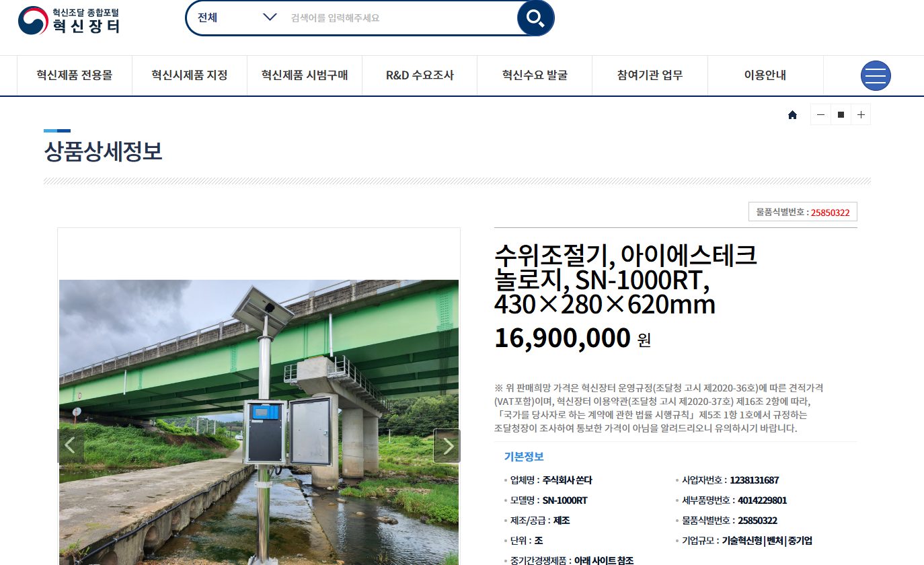924x565 pixels.
Task: Click 세부품명번호 4014229801
Action: [730, 500]
